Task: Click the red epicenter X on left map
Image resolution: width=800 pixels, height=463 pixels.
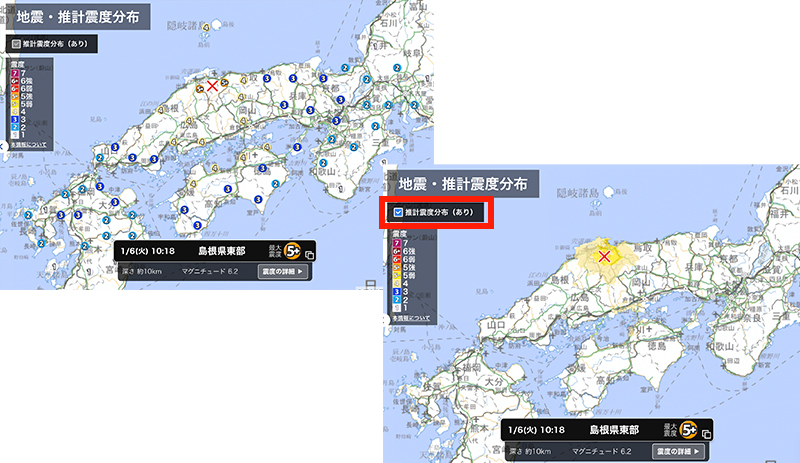Action: [x=212, y=86]
